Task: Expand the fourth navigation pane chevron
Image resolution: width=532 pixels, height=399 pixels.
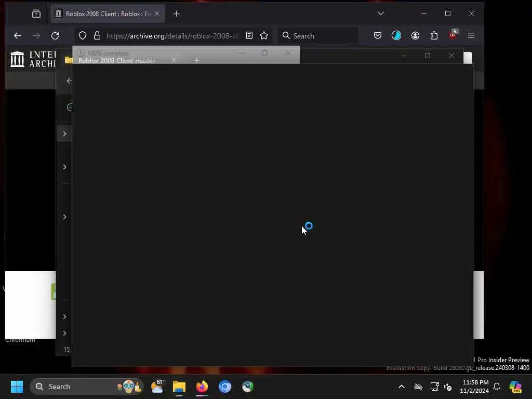Action: [64, 316]
